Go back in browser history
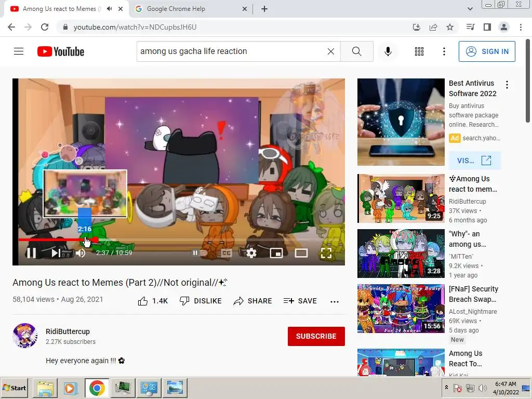 click(11, 27)
